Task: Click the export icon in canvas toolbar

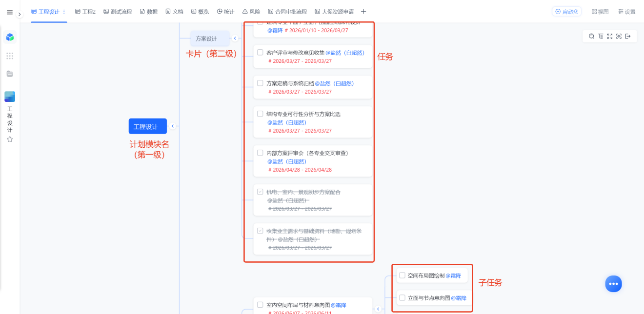Action: click(x=628, y=37)
